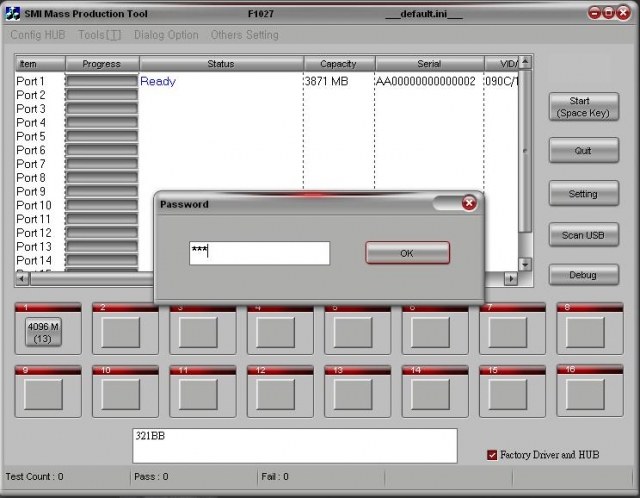The width and height of the screenshot is (640, 498).
Task: Toggle Factory Driver and HUB checkbox
Action: (x=492, y=455)
